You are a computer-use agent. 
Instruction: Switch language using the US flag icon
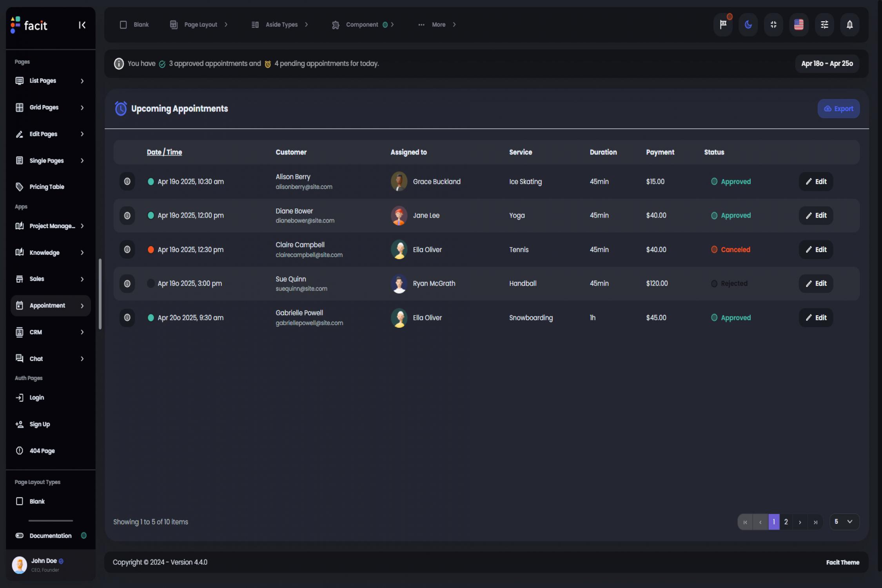coord(799,24)
